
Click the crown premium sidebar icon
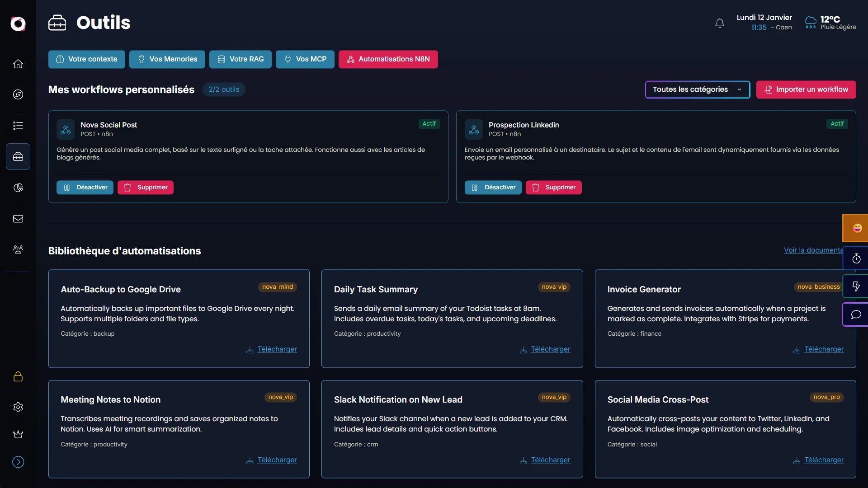point(18,434)
